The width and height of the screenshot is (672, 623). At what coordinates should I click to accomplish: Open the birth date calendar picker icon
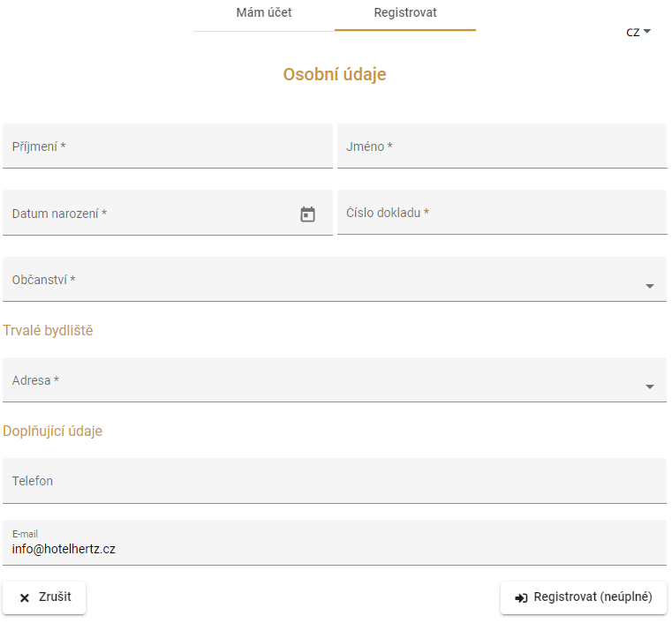307,214
